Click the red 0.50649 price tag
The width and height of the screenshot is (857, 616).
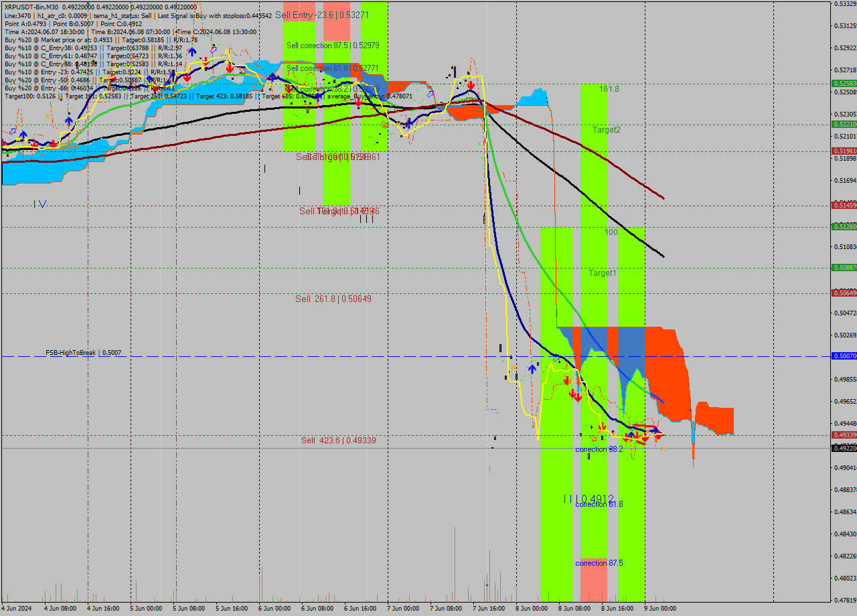coord(844,293)
